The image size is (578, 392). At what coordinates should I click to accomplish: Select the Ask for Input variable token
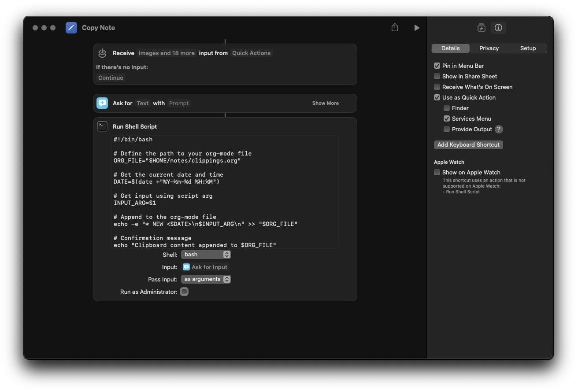(x=205, y=267)
